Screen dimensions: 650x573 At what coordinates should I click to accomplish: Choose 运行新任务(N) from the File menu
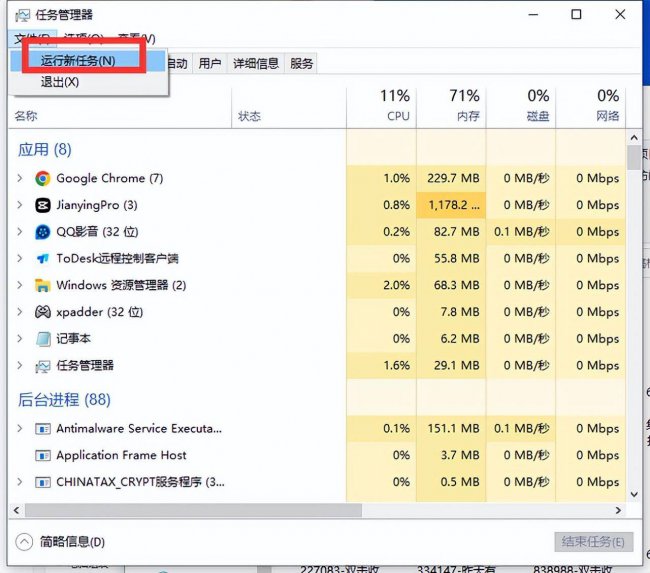(88, 61)
